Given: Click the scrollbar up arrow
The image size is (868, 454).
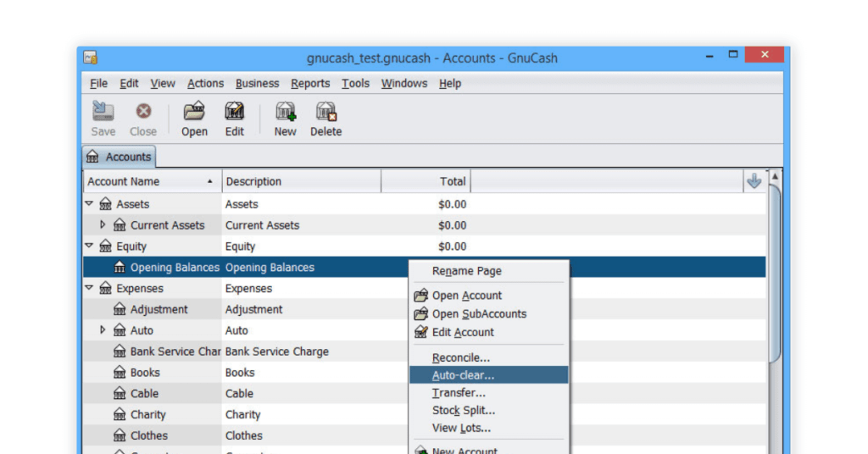Looking at the screenshot, I should (775, 176).
